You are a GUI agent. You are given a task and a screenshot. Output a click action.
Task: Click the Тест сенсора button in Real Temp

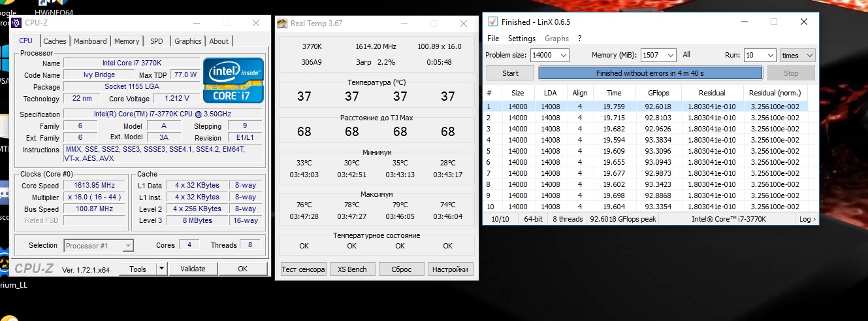tap(303, 269)
